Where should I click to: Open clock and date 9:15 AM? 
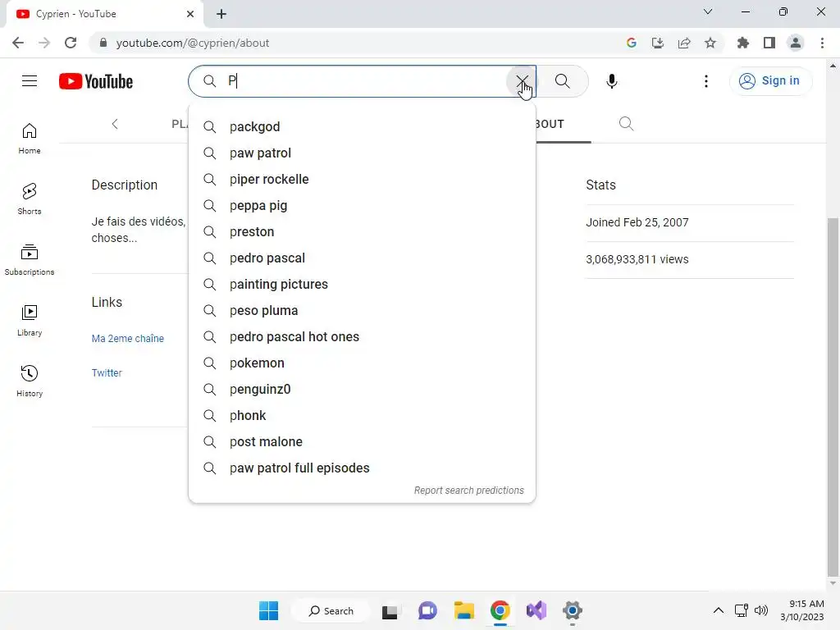pyautogui.click(x=802, y=610)
